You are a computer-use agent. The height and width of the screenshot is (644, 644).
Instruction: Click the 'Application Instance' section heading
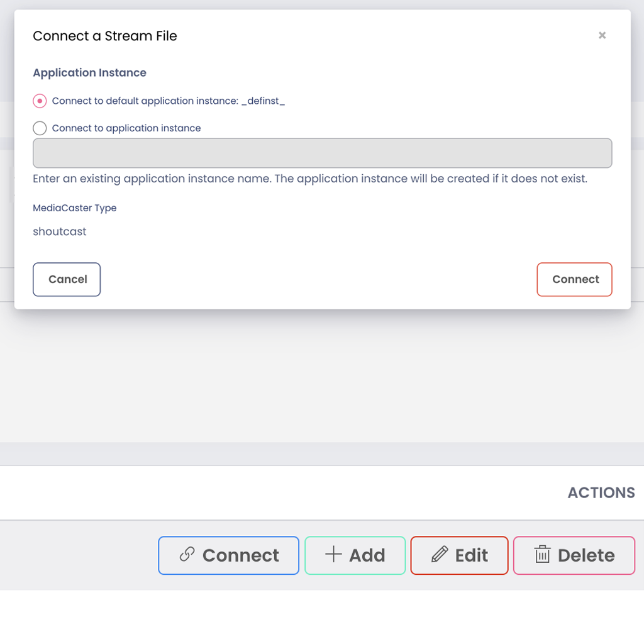click(89, 73)
